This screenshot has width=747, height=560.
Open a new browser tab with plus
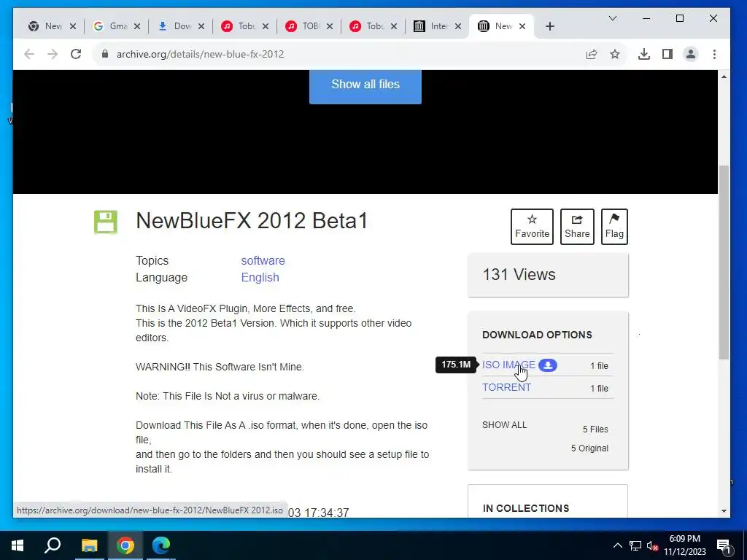pyautogui.click(x=550, y=26)
